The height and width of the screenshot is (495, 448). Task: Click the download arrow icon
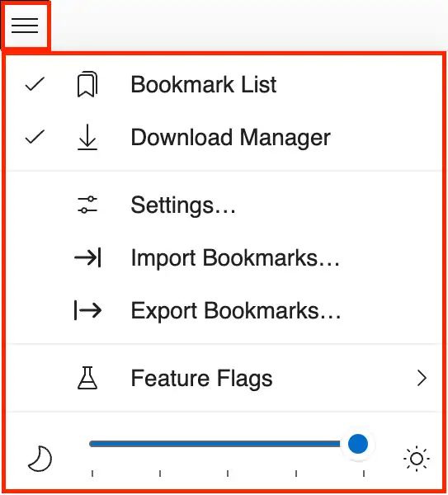click(87, 137)
